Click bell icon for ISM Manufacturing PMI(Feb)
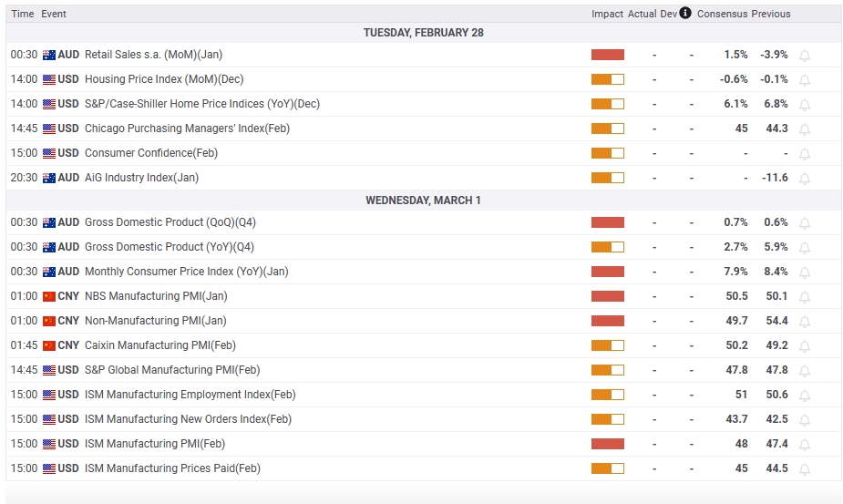843x504 pixels. click(805, 445)
